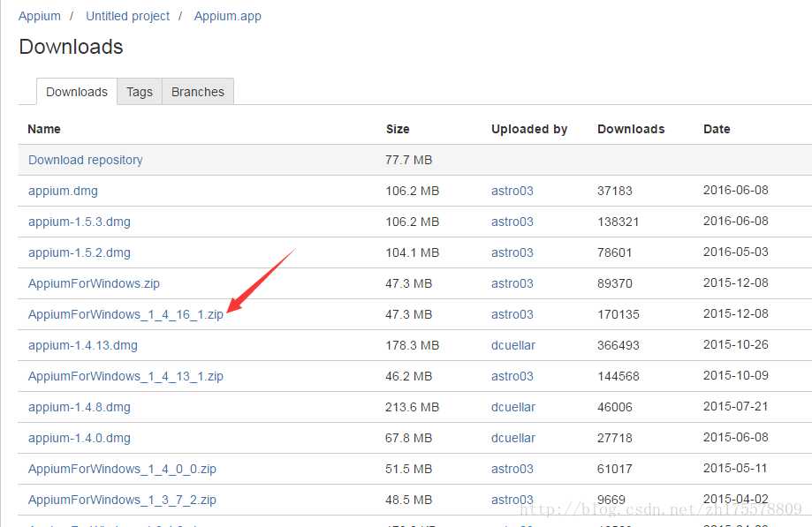Click the date 2015-10-09

tap(736, 375)
